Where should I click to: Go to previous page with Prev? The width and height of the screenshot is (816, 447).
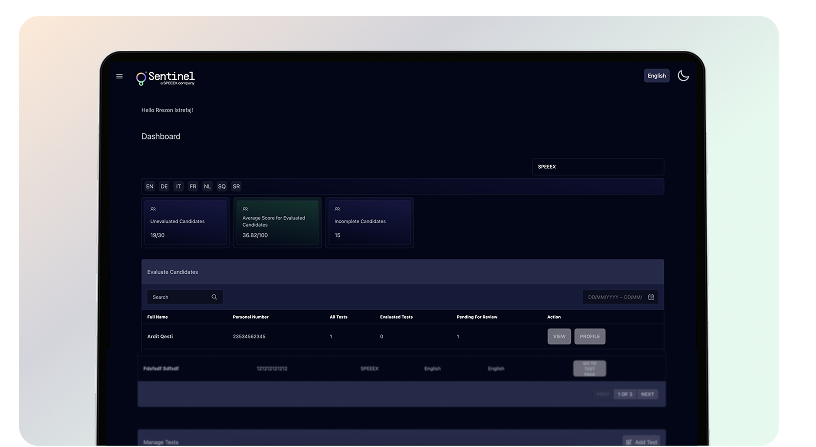603,394
